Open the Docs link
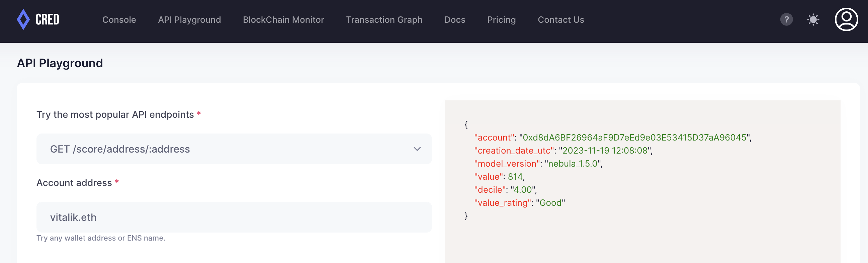868x263 pixels. tap(454, 20)
